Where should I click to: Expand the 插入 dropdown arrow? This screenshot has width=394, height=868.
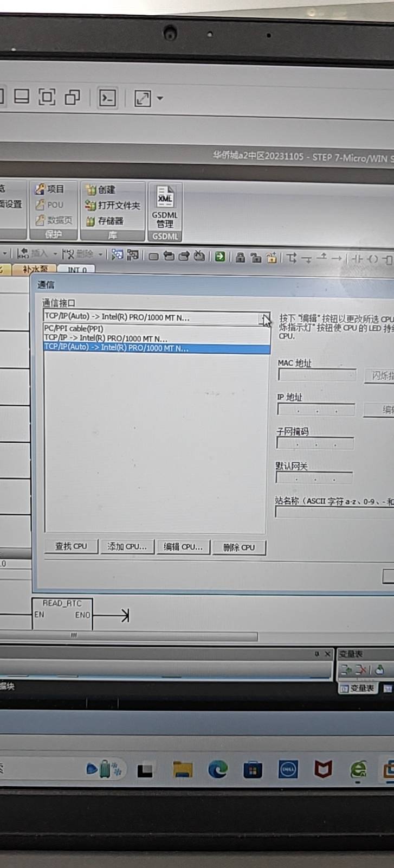pyautogui.click(x=55, y=254)
